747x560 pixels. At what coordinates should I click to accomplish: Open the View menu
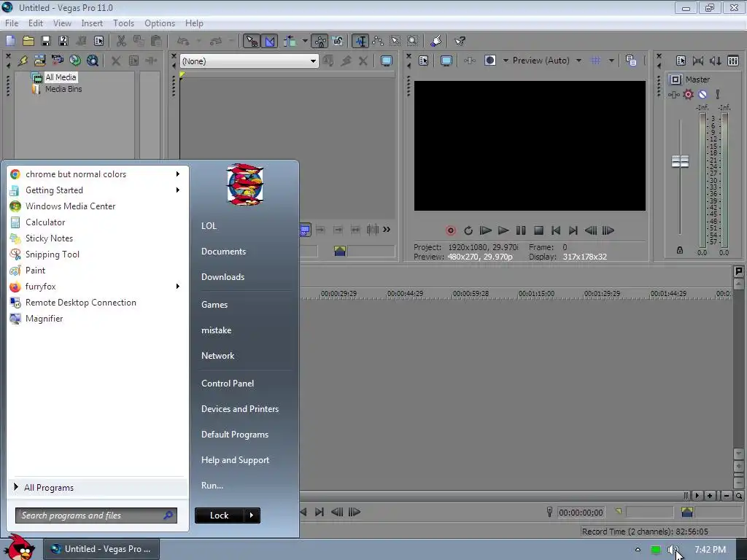62,23
